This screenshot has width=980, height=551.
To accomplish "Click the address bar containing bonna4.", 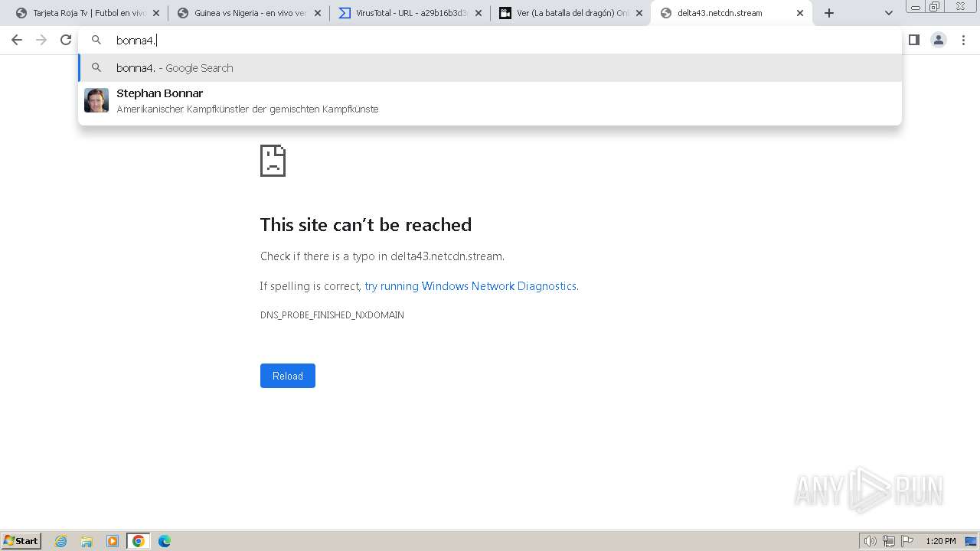I will [x=490, y=41].
